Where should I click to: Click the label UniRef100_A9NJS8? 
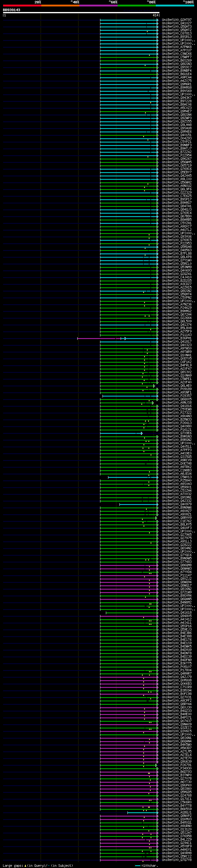point(176,403)
